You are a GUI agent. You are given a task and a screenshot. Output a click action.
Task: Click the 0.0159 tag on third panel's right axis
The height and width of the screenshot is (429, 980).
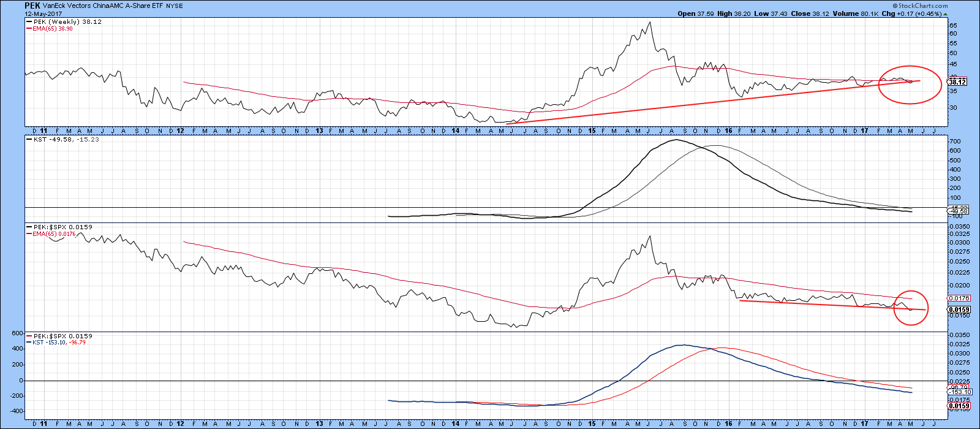[x=958, y=309]
